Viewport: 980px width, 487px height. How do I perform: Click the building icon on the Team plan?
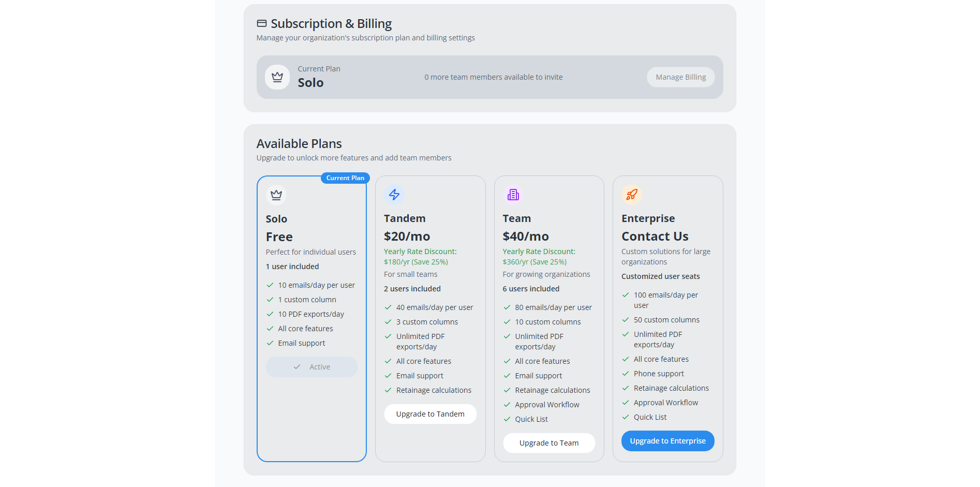[513, 195]
